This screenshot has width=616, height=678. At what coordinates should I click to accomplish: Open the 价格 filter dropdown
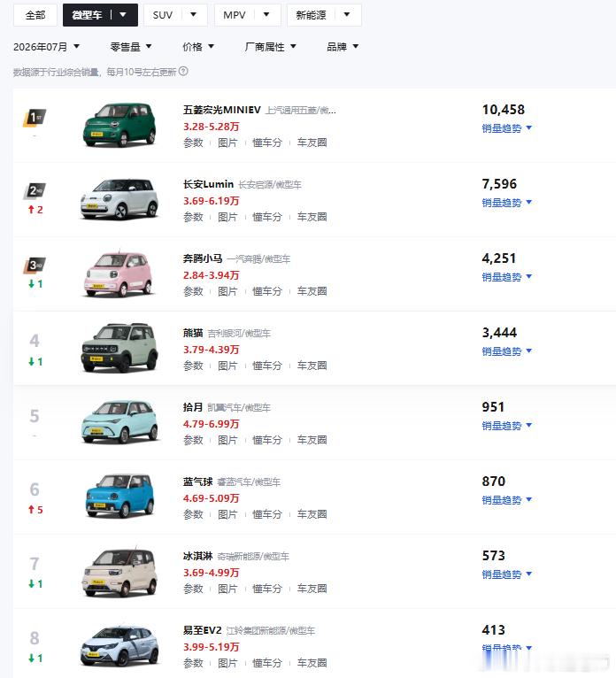pyautogui.click(x=198, y=47)
